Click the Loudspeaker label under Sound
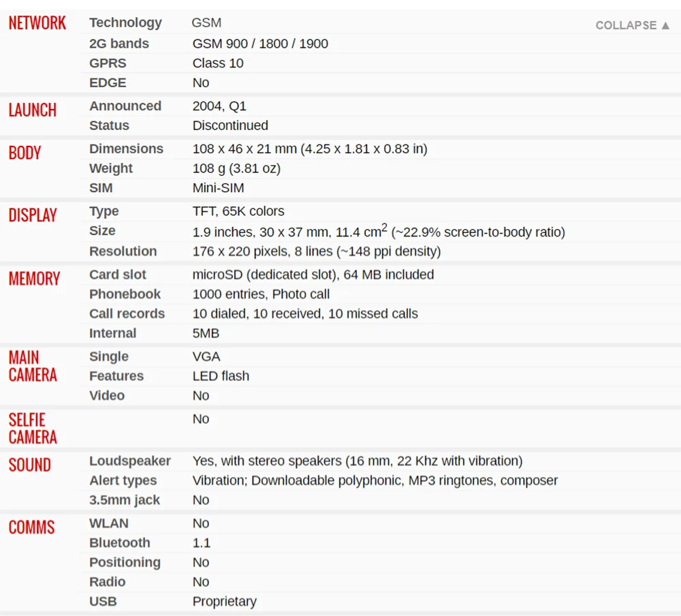681x616 pixels. pyautogui.click(x=130, y=461)
